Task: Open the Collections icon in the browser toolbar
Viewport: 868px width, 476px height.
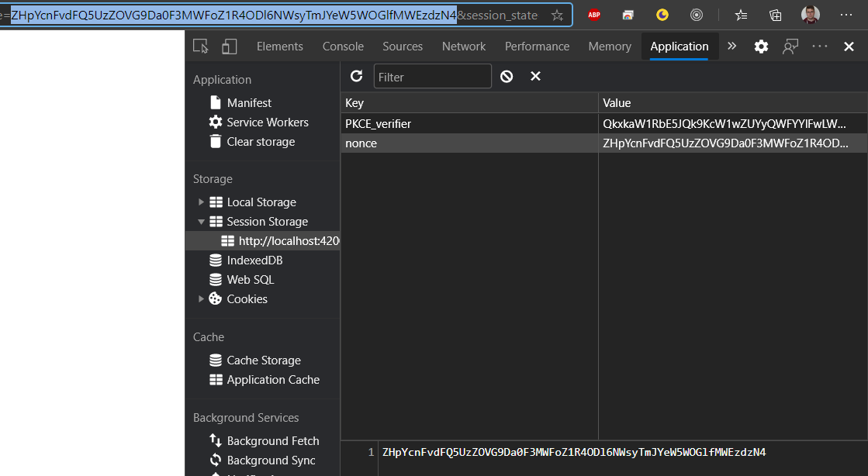Action: click(x=775, y=14)
